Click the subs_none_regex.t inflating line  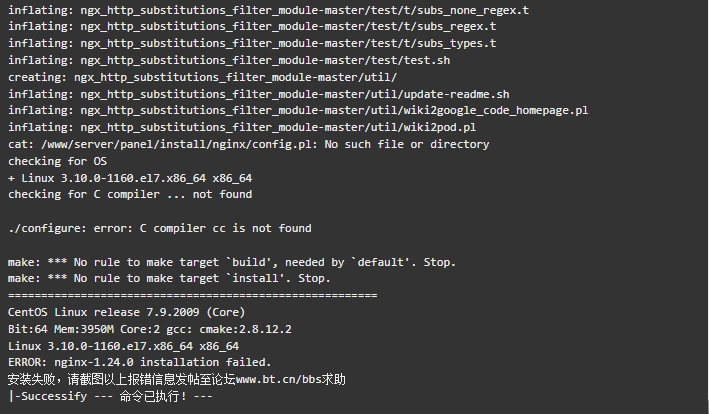(x=269, y=10)
